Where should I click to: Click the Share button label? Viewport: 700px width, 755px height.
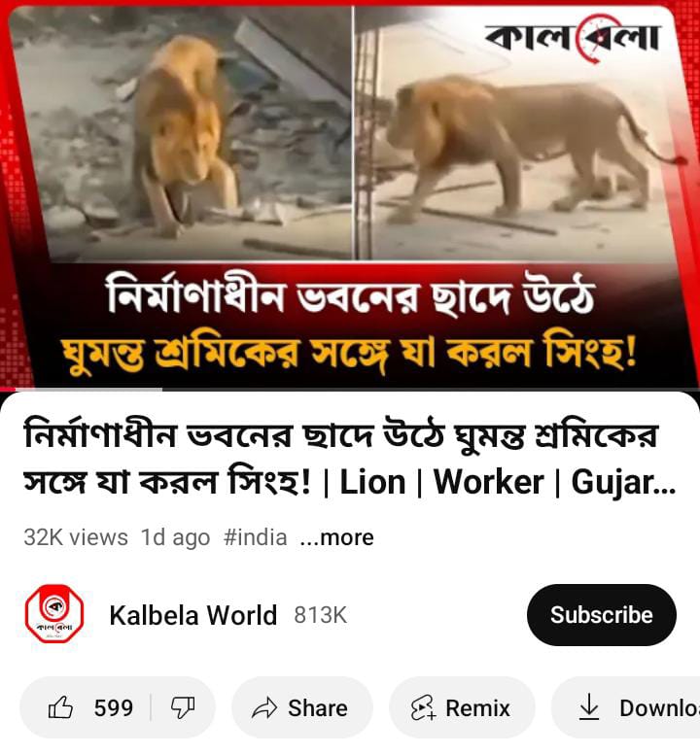(x=318, y=708)
